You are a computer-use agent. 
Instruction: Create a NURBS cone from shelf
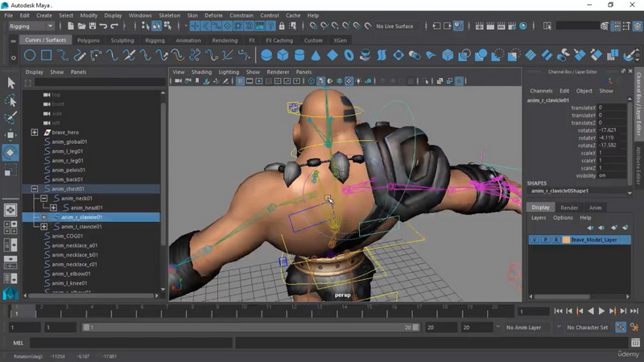pyautogui.click(x=316, y=55)
